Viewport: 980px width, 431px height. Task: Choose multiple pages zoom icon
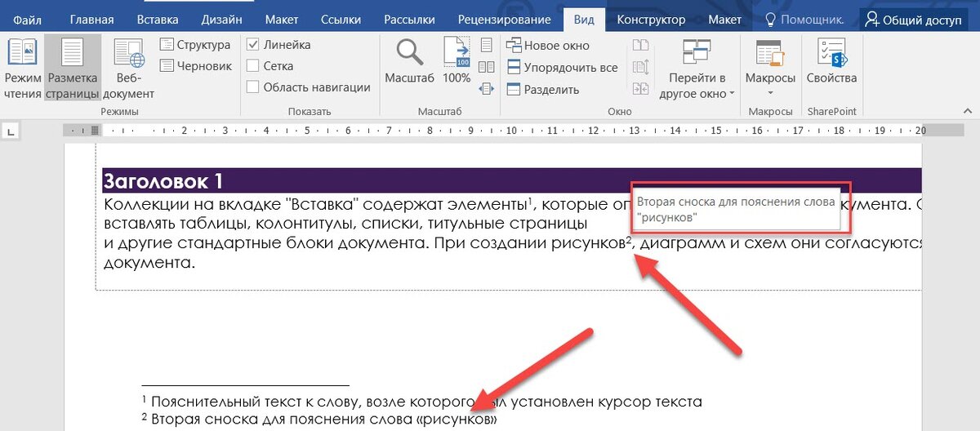point(487,67)
